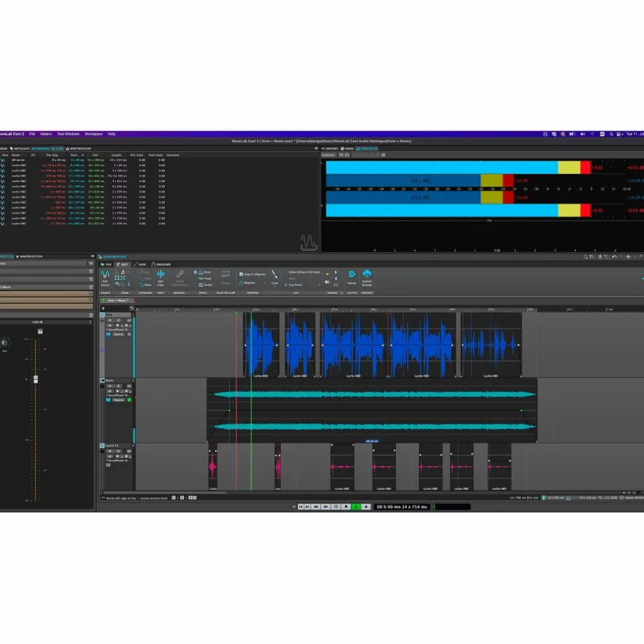Click the timecode display 00 h 00 mn 14 s 714 ms
644x644 pixels.
(x=402, y=507)
